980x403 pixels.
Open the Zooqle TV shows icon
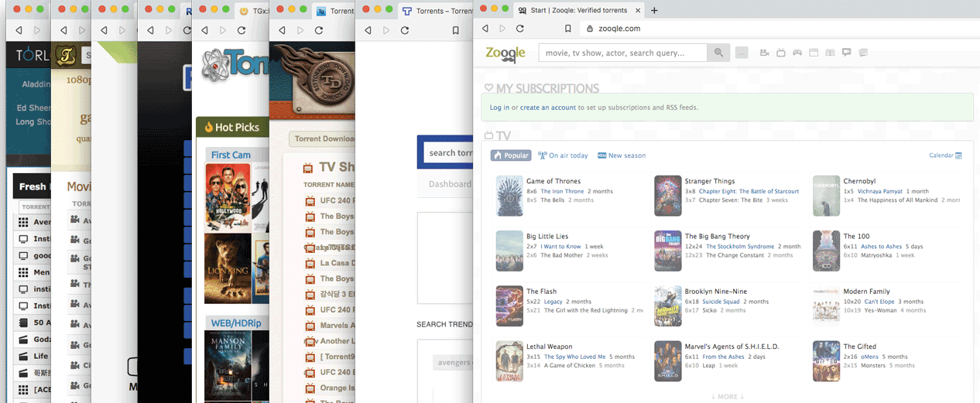tap(780, 53)
